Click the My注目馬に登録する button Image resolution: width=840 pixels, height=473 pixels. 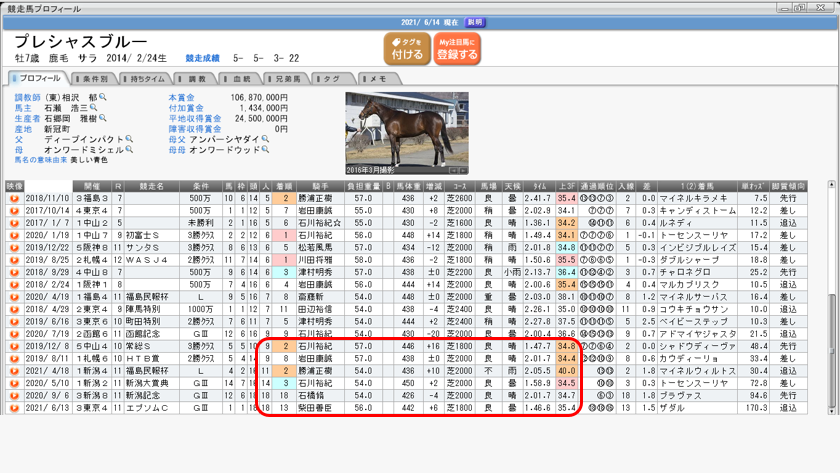click(457, 48)
